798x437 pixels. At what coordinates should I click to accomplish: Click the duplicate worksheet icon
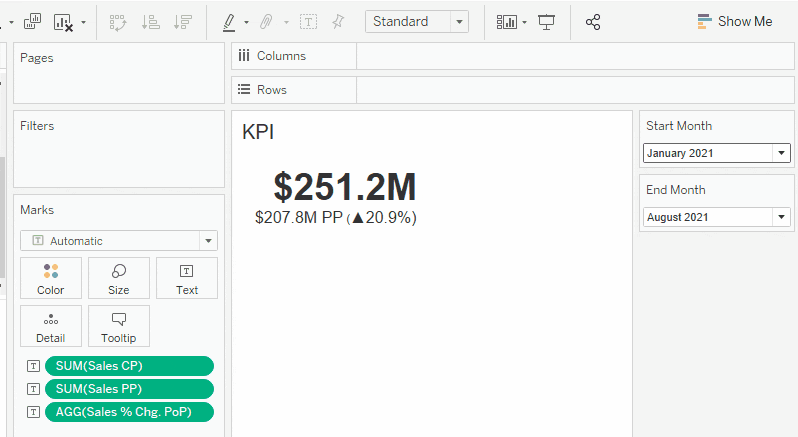click(32, 21)
